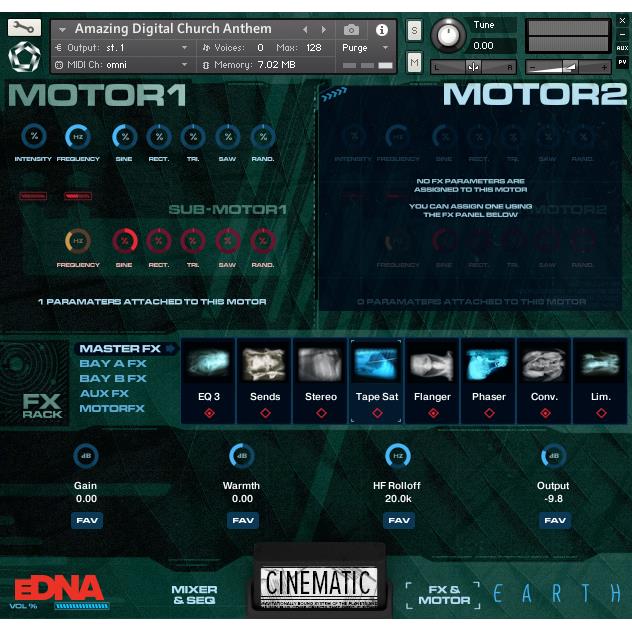Image resolution: width=632 pixels, height=632 pixels.
Task: Click Sub-Motor1 Frequency knob
Action: click(78, 241)
